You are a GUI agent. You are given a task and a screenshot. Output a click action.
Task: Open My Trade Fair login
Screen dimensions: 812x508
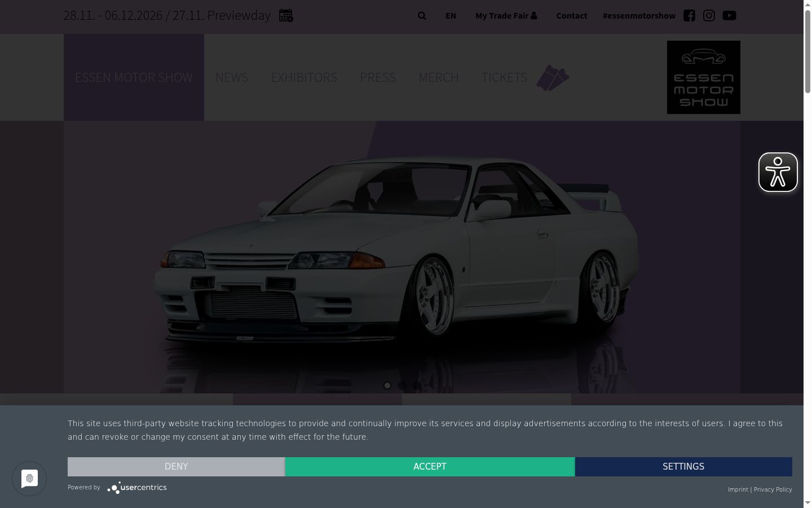[506, 16]
